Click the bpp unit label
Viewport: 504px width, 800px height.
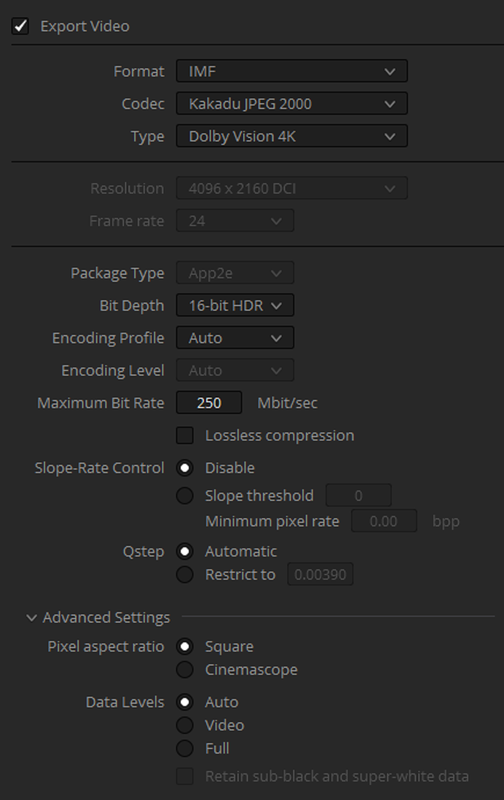pos(446,522)
